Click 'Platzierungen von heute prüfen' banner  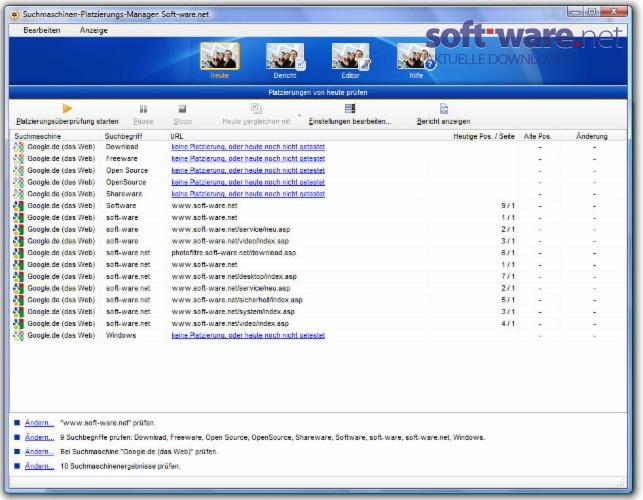point(318,93)
